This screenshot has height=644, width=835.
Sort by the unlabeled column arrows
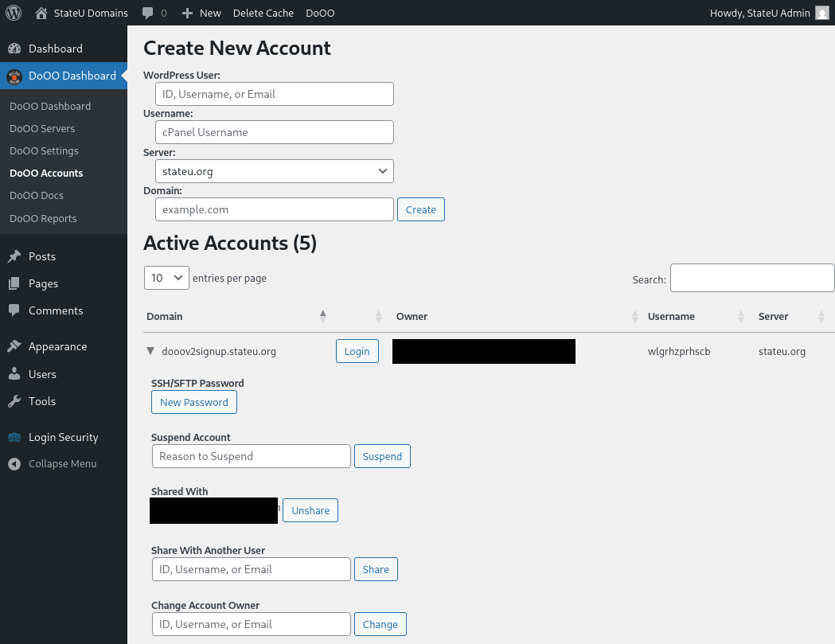click(x=379, y=316)
